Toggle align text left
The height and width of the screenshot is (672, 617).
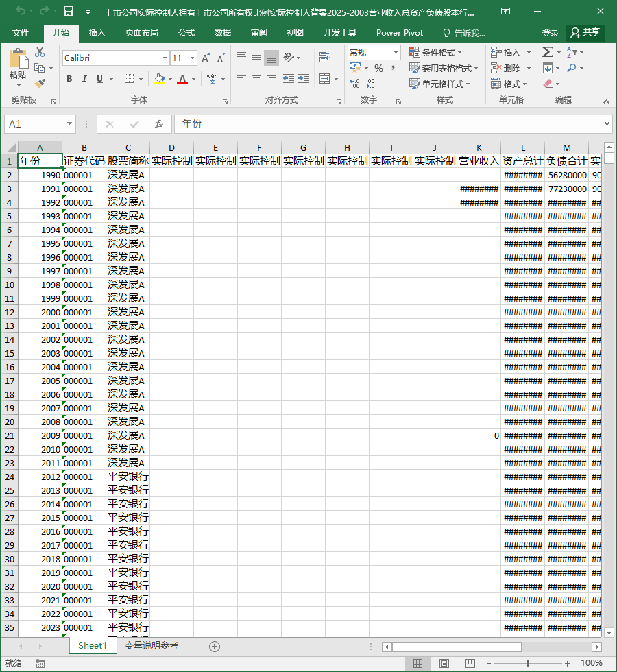pos(241,79)
